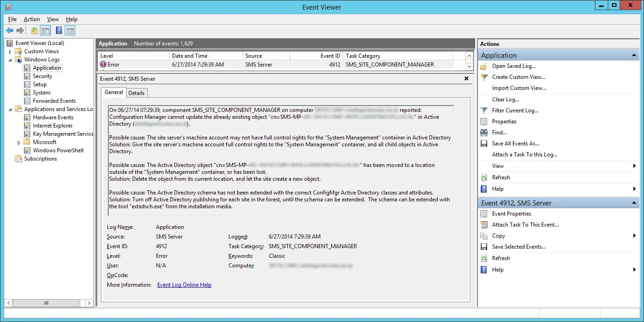
Task: Open the View submenu arrow
Action: [634, 166]
